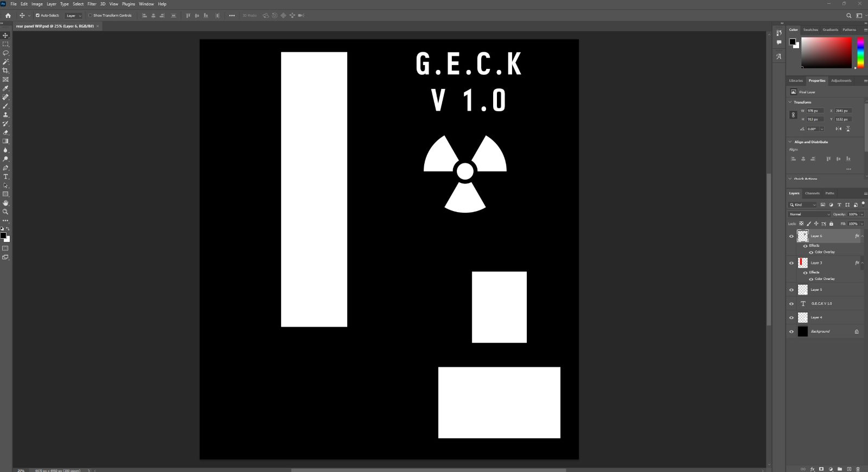Toggle the layer filter on/off switch
The width and height of the screenshot is (868, 472).
point(863,204)
